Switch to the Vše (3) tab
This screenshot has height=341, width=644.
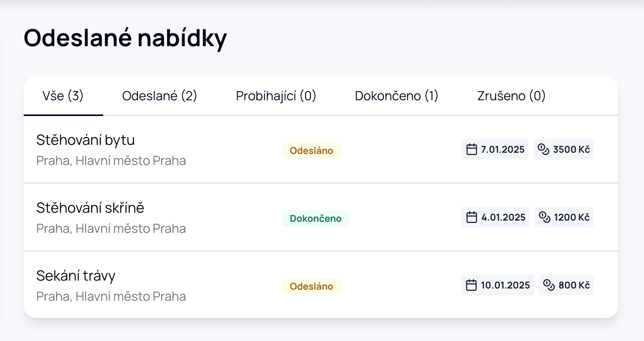click(x=63, y=96)
